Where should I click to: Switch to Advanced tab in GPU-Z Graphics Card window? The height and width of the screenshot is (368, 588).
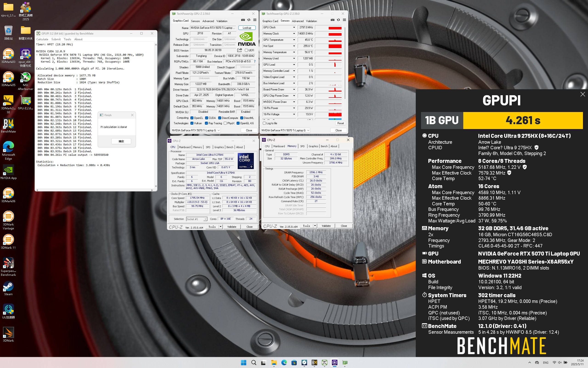click(x=208, y=21)
